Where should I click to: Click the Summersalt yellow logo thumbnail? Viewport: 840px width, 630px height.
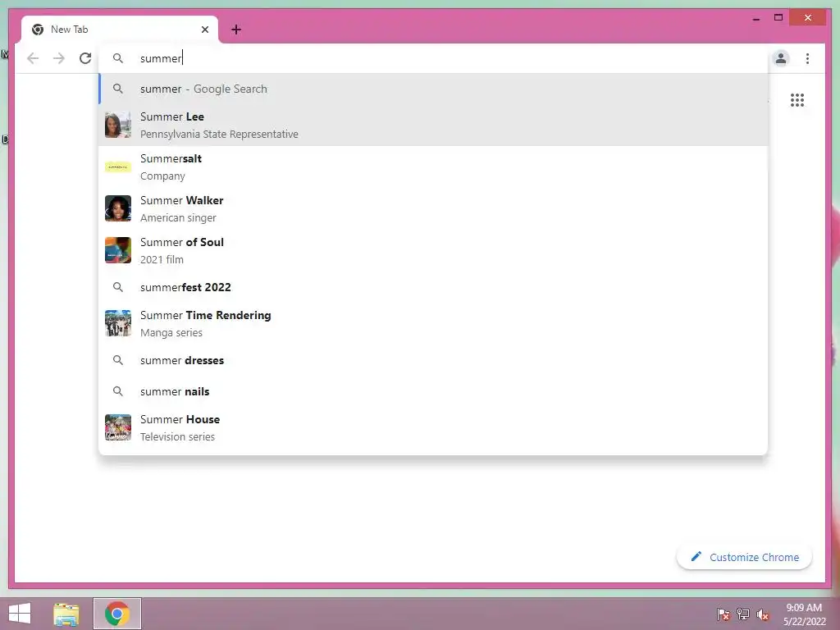(118, 167)
